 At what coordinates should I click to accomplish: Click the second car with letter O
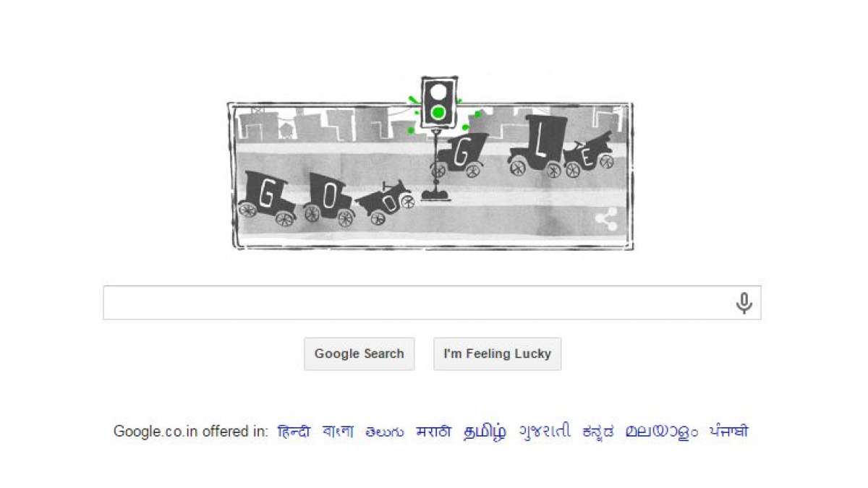328,198
